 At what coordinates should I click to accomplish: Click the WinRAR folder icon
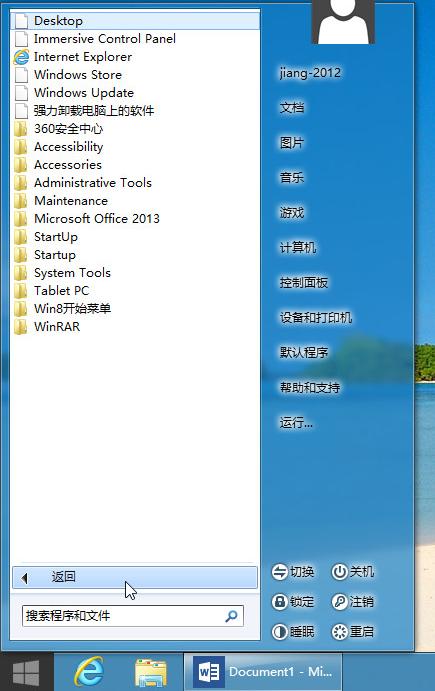pyautogui.click(x=21, y=327)
